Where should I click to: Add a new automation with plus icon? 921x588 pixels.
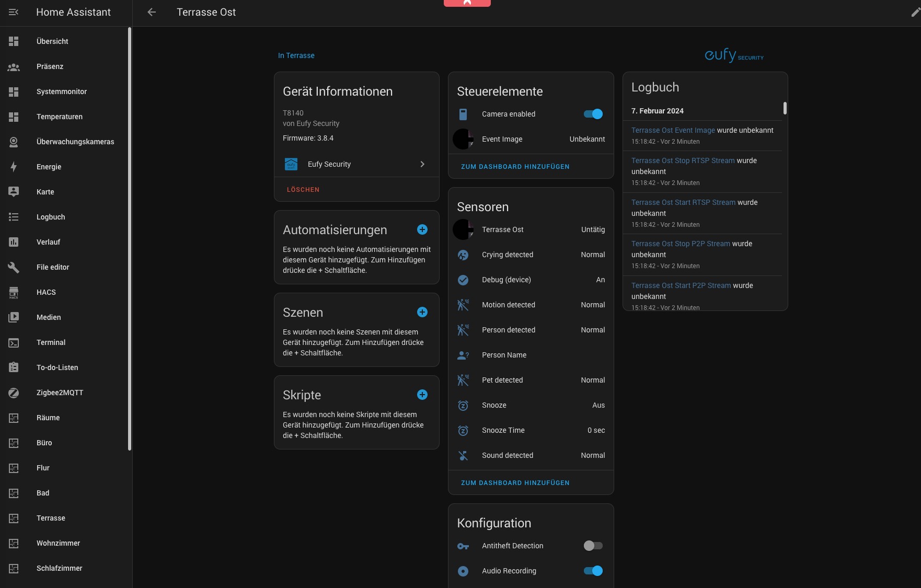pos(422,229)
